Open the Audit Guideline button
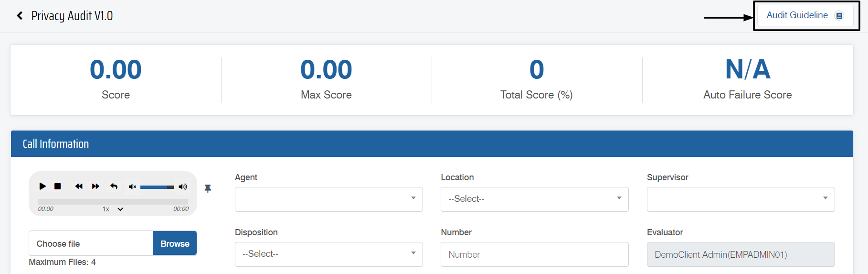 point(805,15)
